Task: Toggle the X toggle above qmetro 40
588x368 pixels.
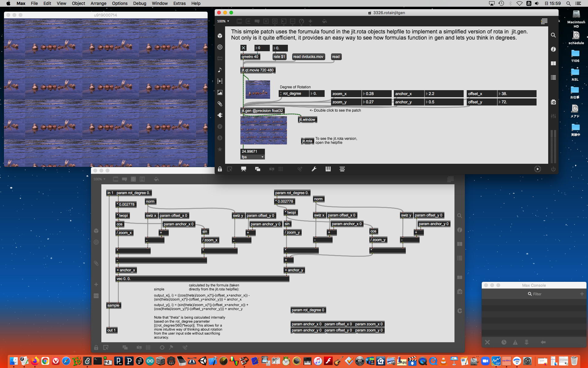Action: (243, 48)
